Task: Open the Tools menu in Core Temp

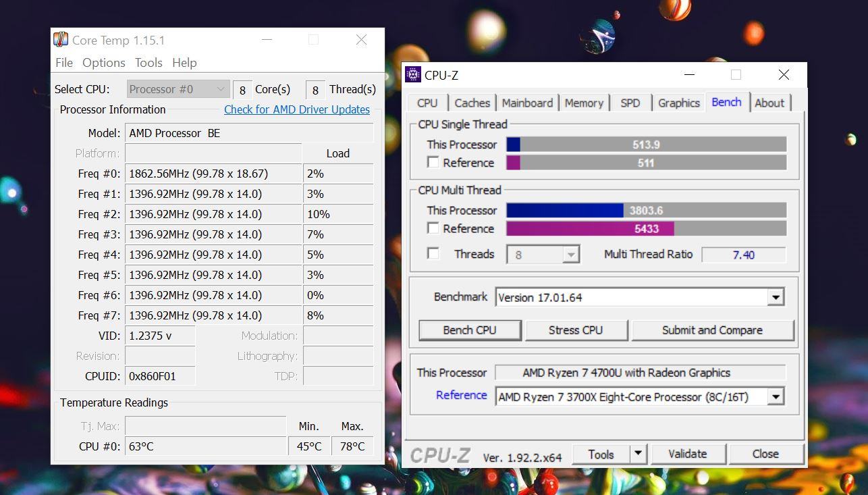Action: [x=148, y=62]
